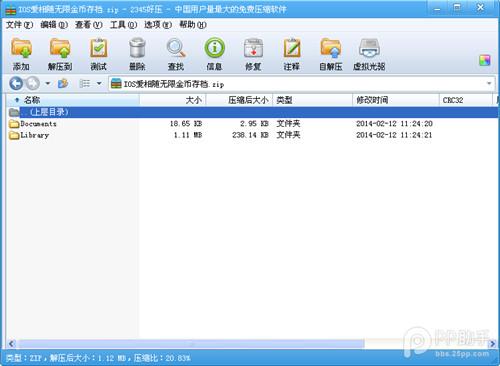Click the list view mode icon
The width and height of the screenshot is (500, 366).
click(x=85, y=83)
